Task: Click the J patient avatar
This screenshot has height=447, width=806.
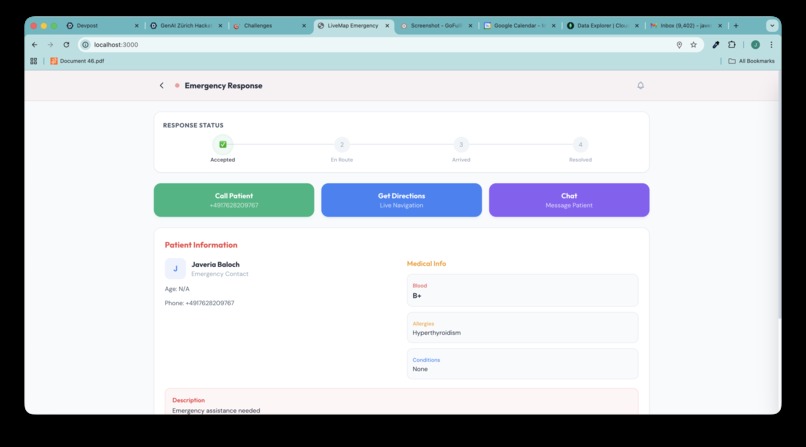Action: coord(175,269)
